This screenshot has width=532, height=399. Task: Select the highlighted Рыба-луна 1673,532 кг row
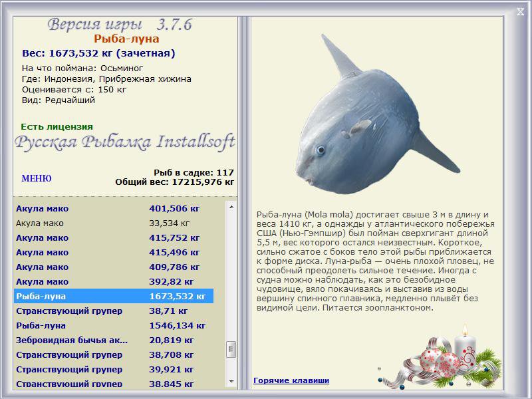coord(114,296)
